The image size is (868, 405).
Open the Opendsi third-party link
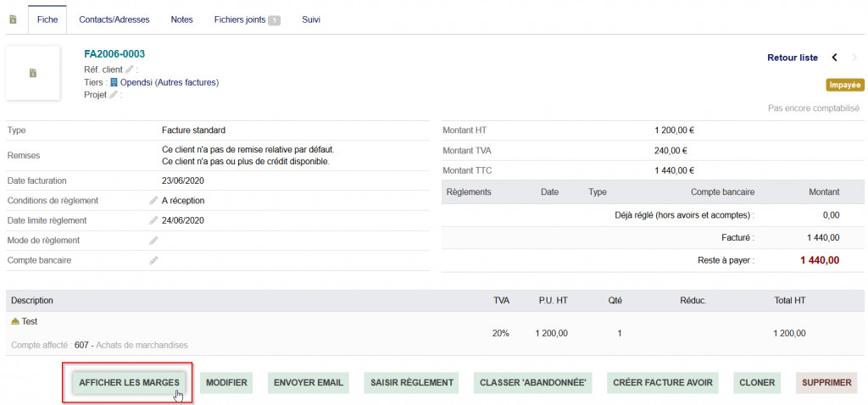[136, 82]
